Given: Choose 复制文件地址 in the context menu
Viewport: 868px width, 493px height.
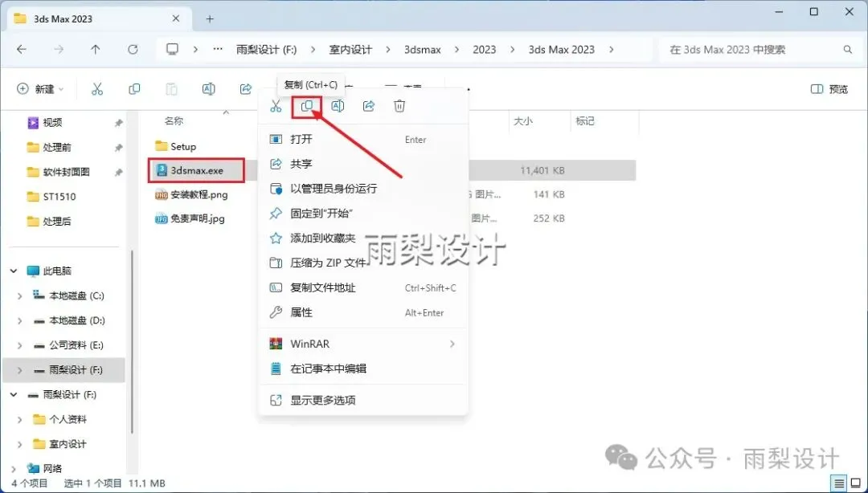Looking at the screenshot, I should click(363, 287).
